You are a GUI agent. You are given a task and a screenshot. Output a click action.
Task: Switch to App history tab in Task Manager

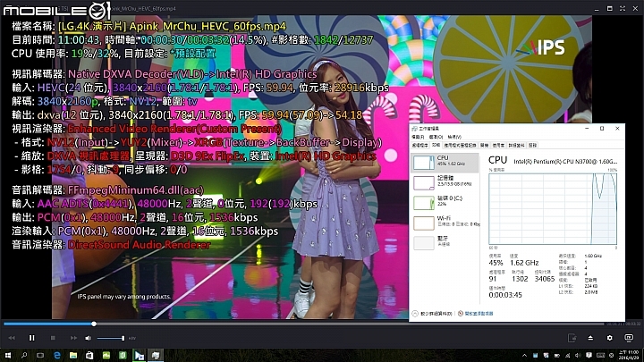pyautogui.click(x=460, y=146)
